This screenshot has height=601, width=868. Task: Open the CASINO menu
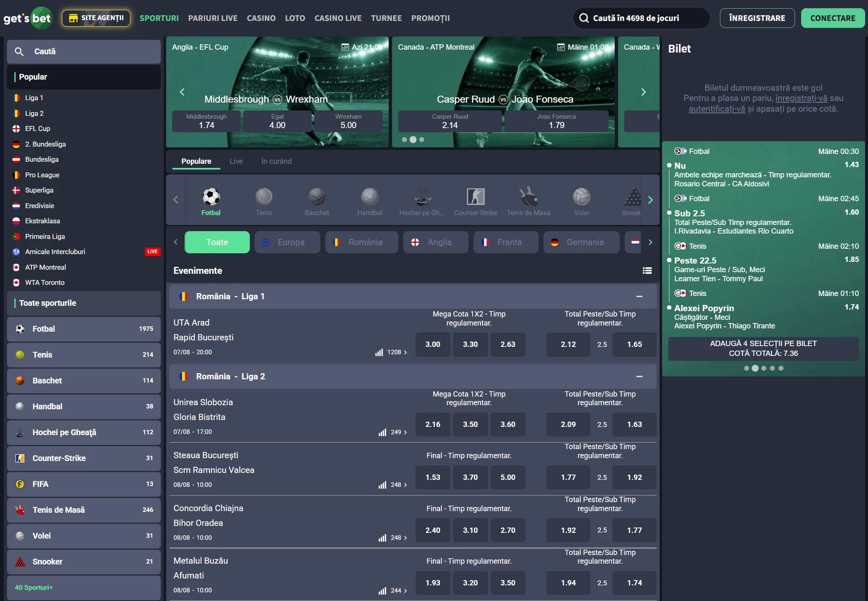click(x=261, y=18)
